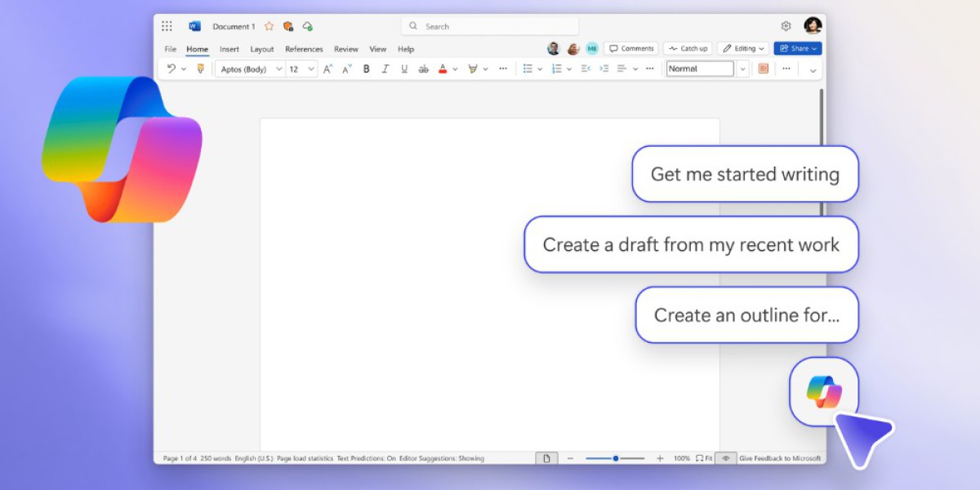Expand bullet list style dropdown
Viewport: 980px width, 490px height.
coord(540,69)
